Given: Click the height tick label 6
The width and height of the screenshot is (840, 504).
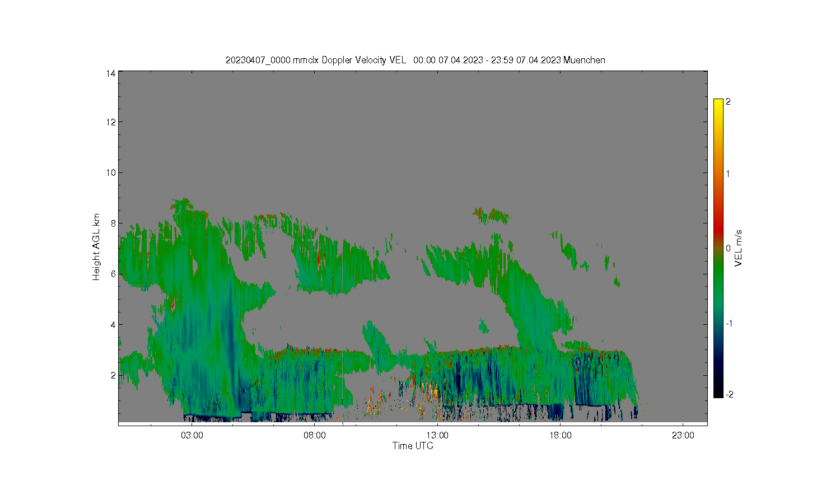Looking at the screenshot, I should click(x=113, y=274).
